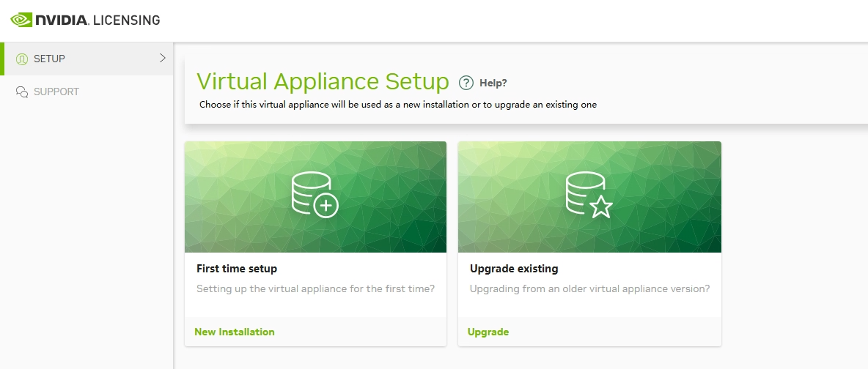Click the older version upgrade description text
This screenshot has width=868, height=369.
tap(589, 288)
